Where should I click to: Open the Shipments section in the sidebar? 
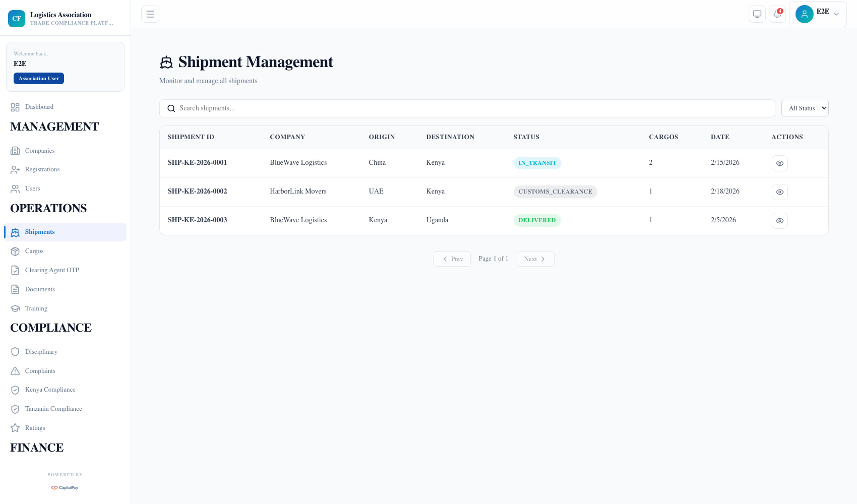(x=39, y=232)
